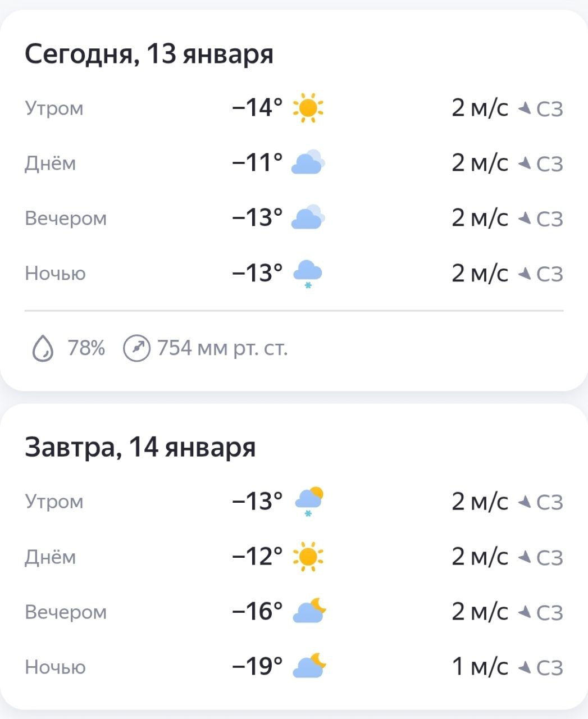This screenshot has height=719, width=588.
Task: Click wind direction arrow for today's morning
Action: 524,108
